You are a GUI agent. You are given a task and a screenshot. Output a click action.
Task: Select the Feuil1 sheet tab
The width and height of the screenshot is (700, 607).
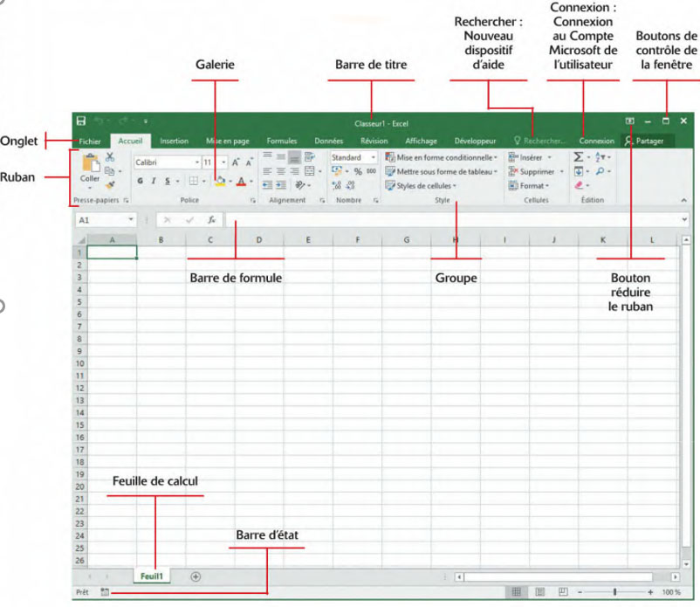point(152,576)
